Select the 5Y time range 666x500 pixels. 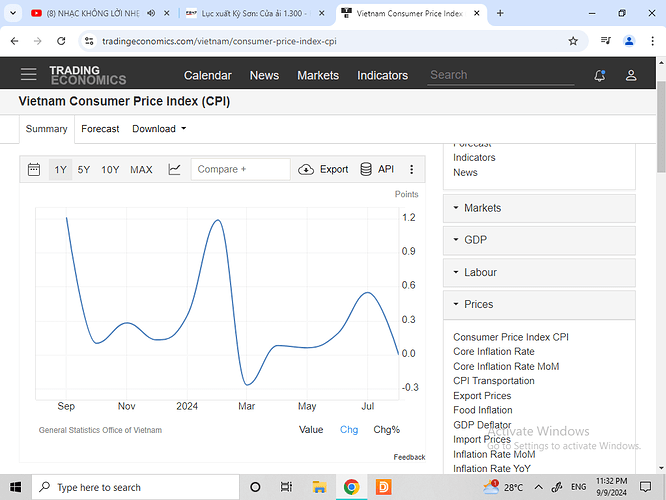point(84,169)
